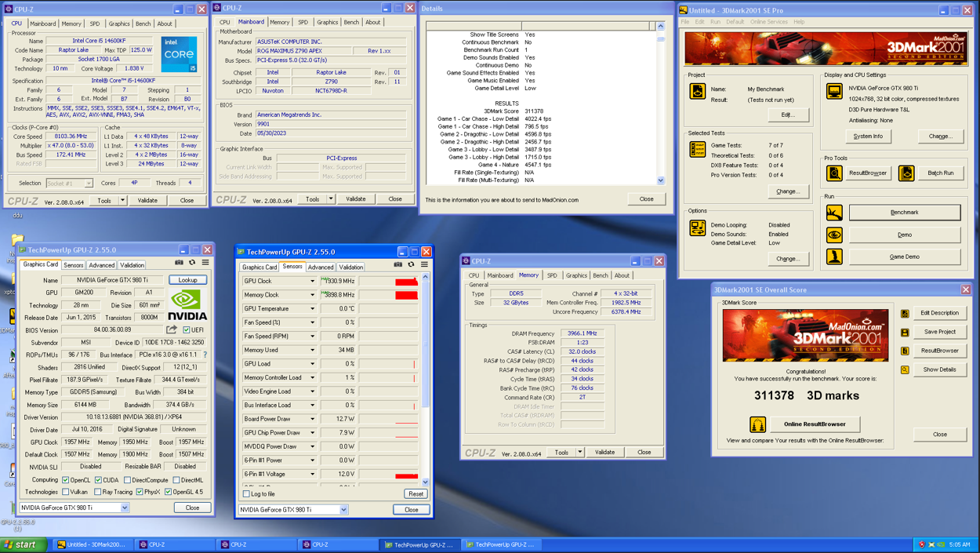Click the BIOS share/export arrow icon
Screen dimensions: 980x553
172,330
